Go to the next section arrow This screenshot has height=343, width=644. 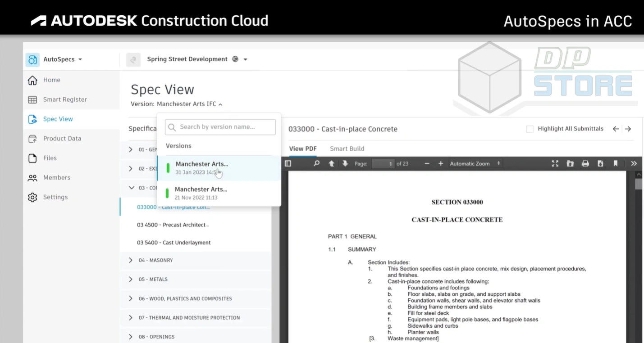point(628,129)
